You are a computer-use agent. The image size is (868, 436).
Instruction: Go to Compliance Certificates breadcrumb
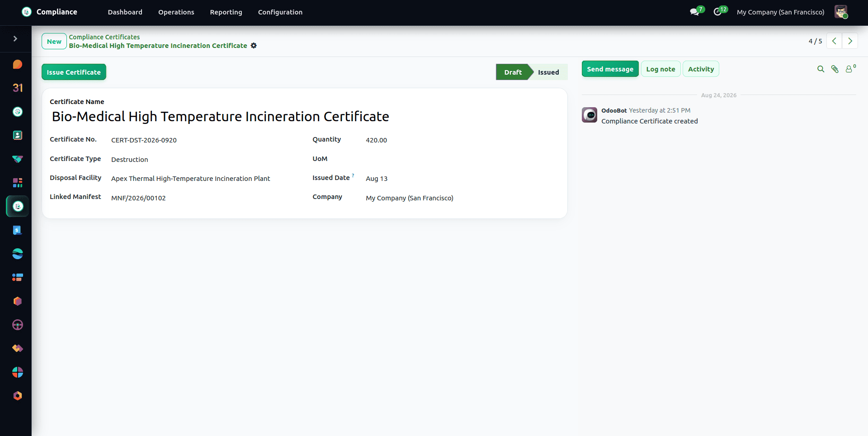pyautogui.click(x=104, y=37)
